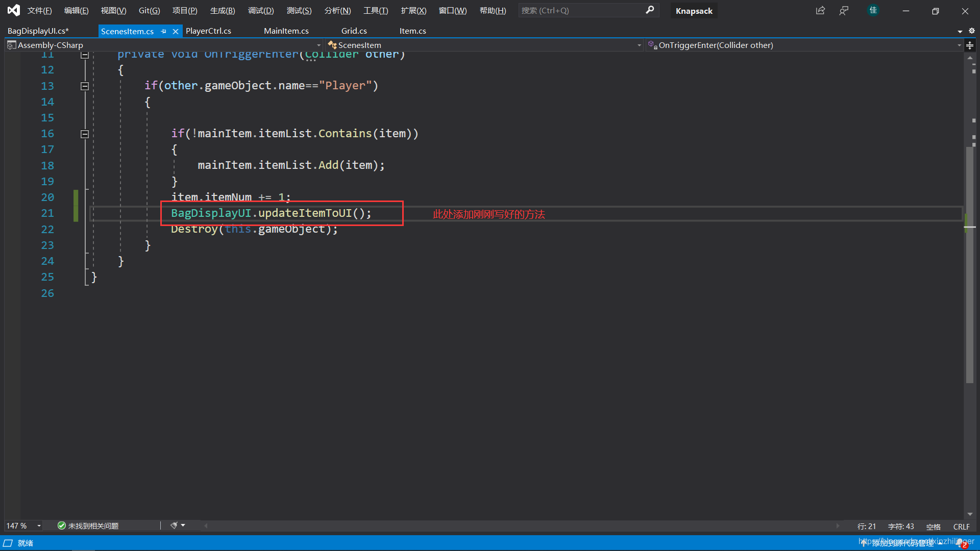Open the code cleanup dropdown arrow
Screen dimensions: 980x551
point(183,525)
